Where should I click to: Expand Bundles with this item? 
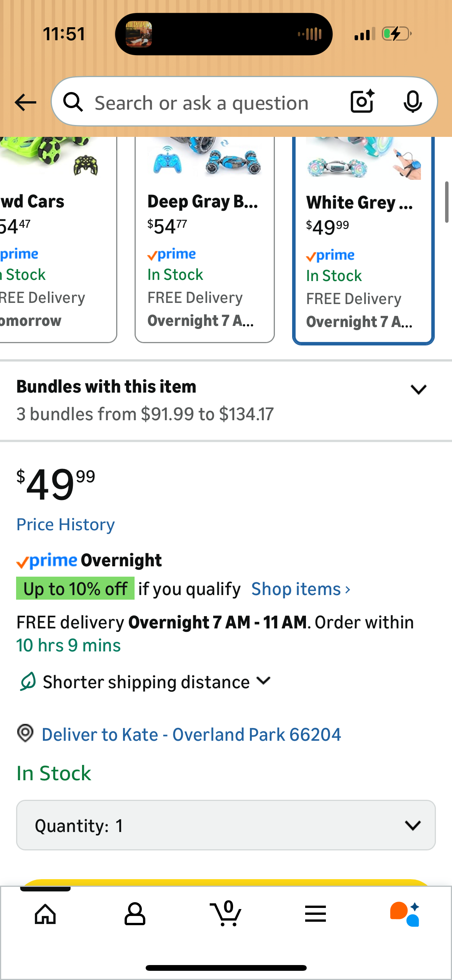[418, 390]
